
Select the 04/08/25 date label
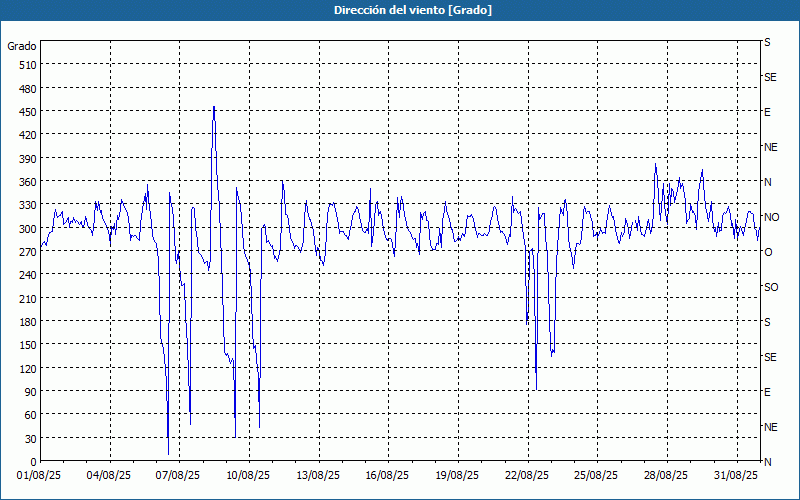pyautogui.click(x=109, y=476)
